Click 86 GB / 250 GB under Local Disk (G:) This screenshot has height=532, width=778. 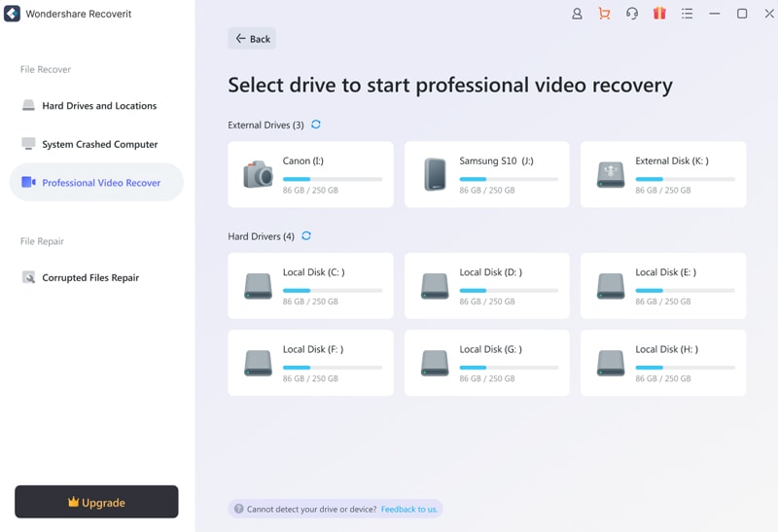point(487,378)
